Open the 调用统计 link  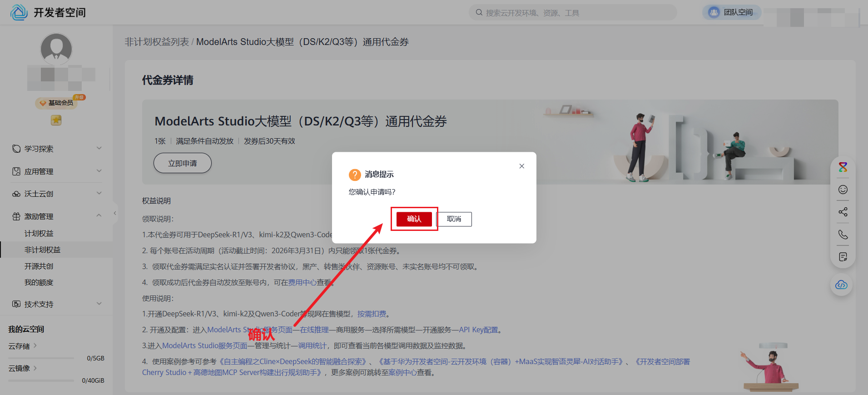[312, 345]
